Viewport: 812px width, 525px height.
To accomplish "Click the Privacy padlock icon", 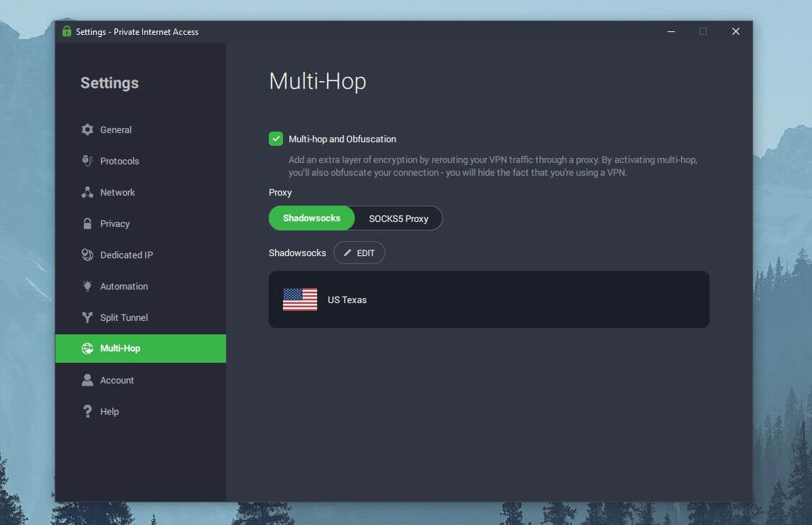I will 87,223.
